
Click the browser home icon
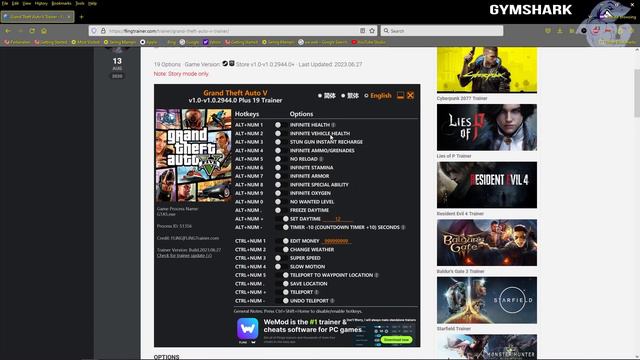pyautogui.click(x=44, y=31)
